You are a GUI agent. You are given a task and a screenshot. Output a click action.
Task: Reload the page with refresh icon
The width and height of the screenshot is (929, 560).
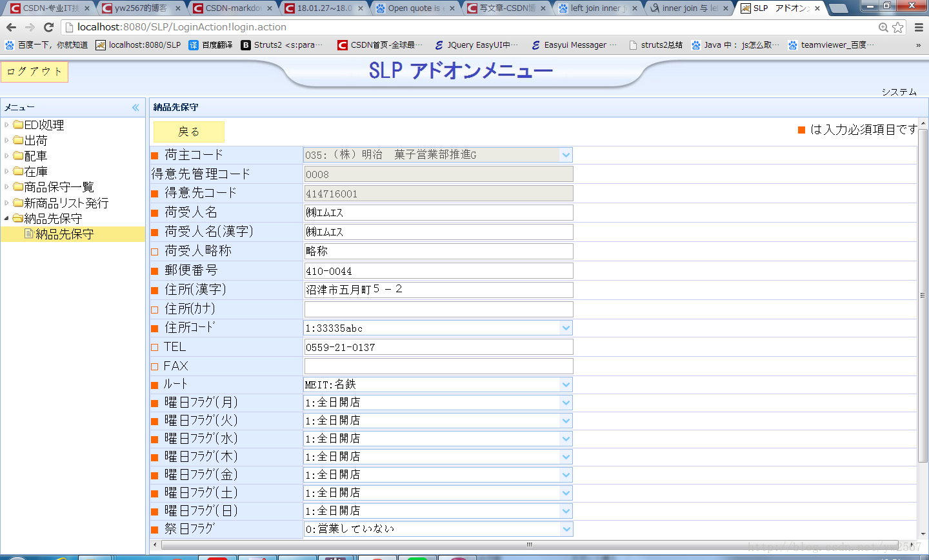[48, 27]
